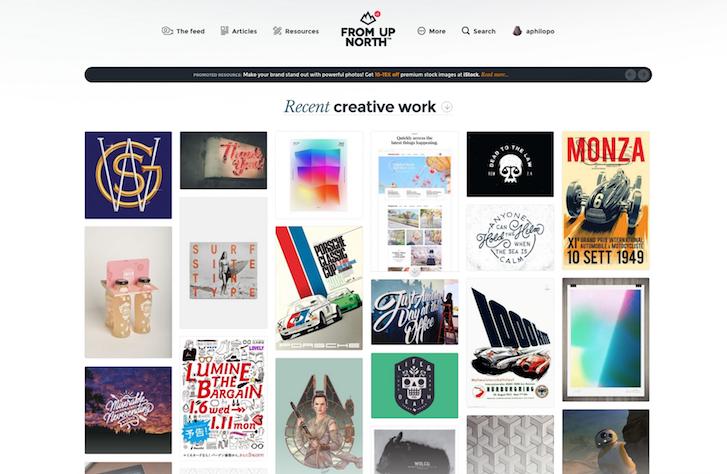Screen dimensions: 727x474
Task: Click the last round button in promo bar
Action: (x=643, y=75)
